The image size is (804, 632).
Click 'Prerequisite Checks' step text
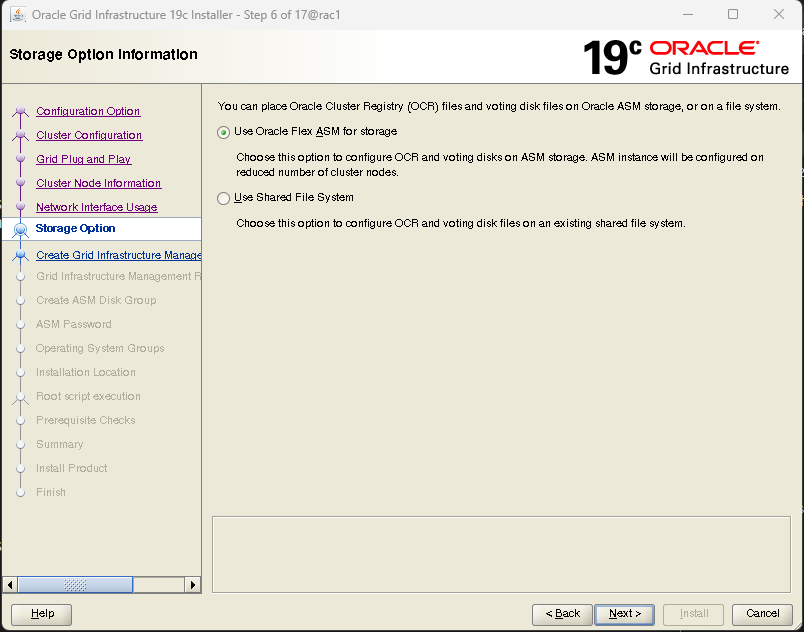click(86, 420)
